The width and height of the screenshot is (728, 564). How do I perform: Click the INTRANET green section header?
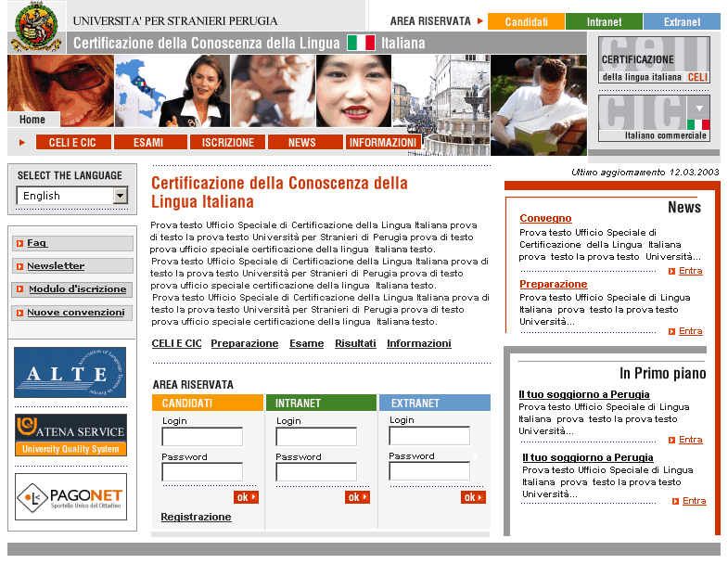coord(321,403)
